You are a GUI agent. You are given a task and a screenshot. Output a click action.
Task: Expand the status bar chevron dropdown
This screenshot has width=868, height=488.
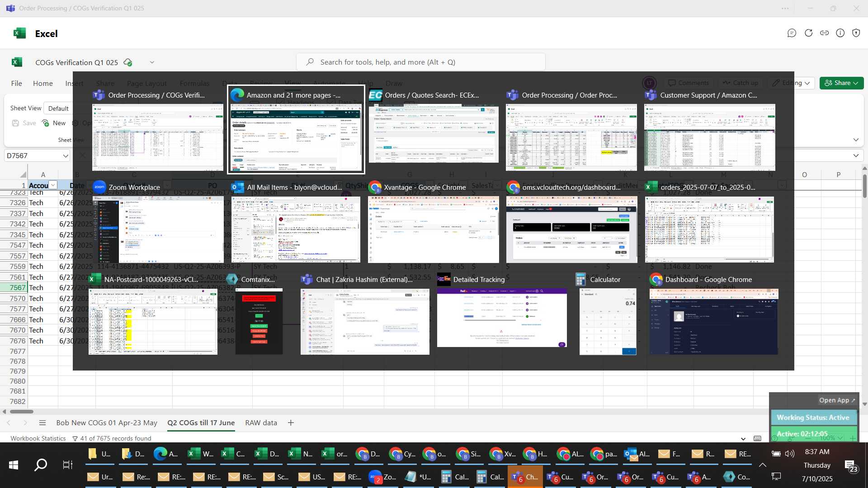coord(743,438)
